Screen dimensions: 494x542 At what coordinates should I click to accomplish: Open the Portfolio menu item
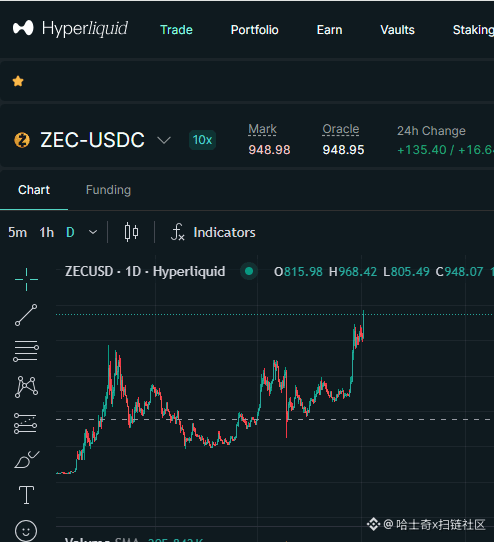254,30
